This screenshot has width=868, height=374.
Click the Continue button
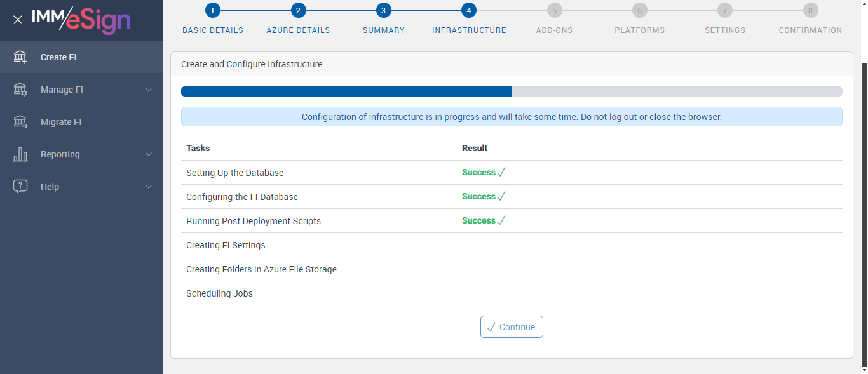point(512,327)
